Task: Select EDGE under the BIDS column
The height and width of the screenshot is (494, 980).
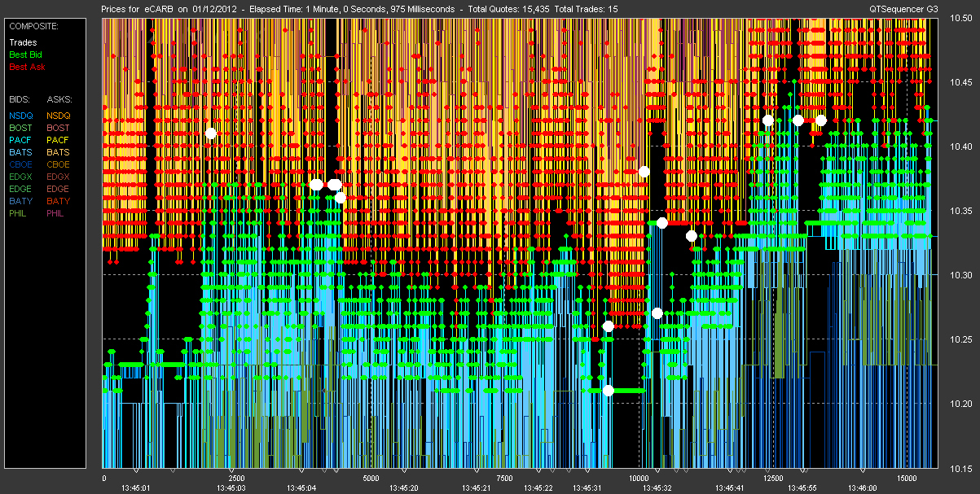Action: 20,189
